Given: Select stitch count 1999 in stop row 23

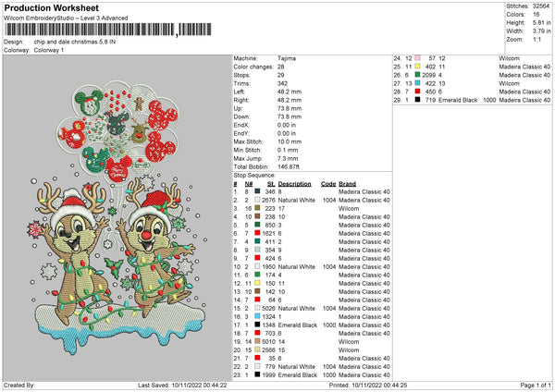Looking at the screenshot, I should pos(268,375).
